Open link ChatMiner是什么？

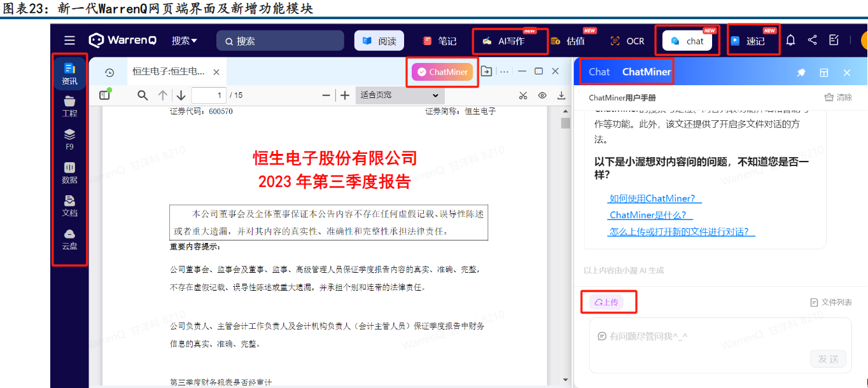[650, 215]
